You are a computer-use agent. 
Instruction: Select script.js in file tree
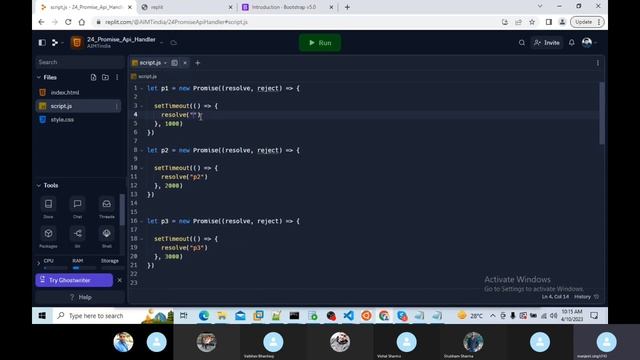coord(78,106)
